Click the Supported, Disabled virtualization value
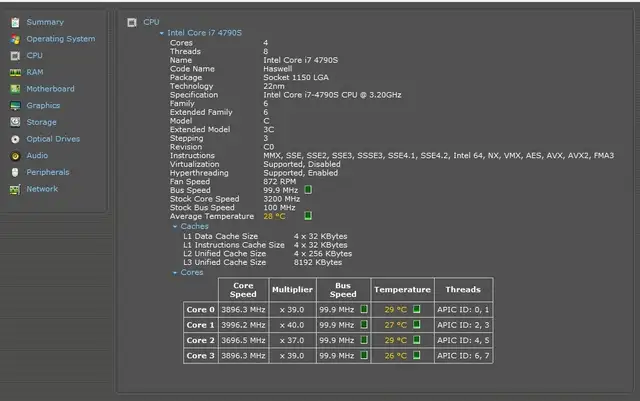 [x=302, y=164]
